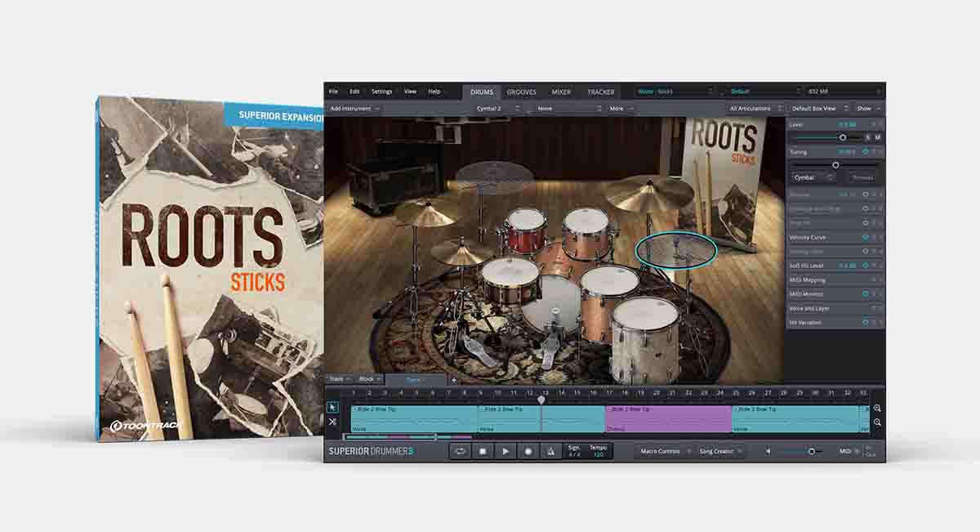The image size is (980, 532).
Task: Click the time signature 4/4 field
Action: tap(574, 451)
